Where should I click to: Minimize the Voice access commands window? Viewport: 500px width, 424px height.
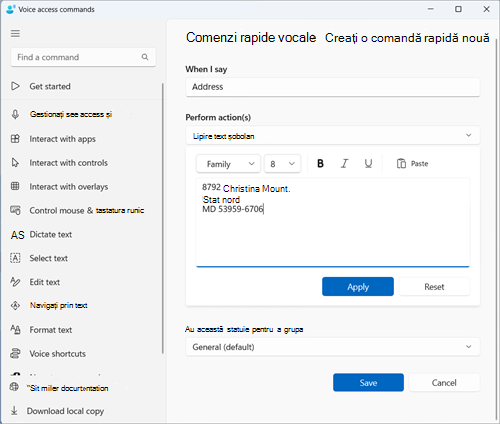[x=431, y=9]
